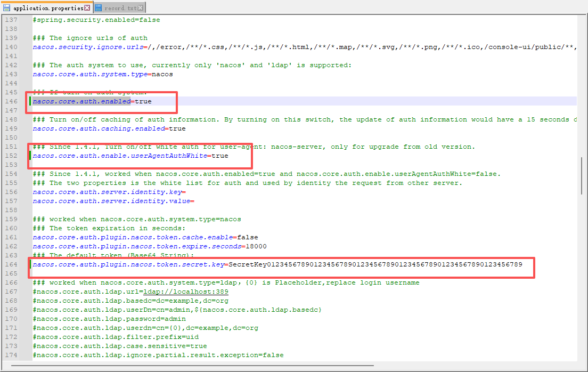Image resolution: width=588 pixels, height=372 pixels.
Task: Click the #nacos.core.auth.ldap.basedc=dc=example,dc=org line
Action: (x=130, y=301)
